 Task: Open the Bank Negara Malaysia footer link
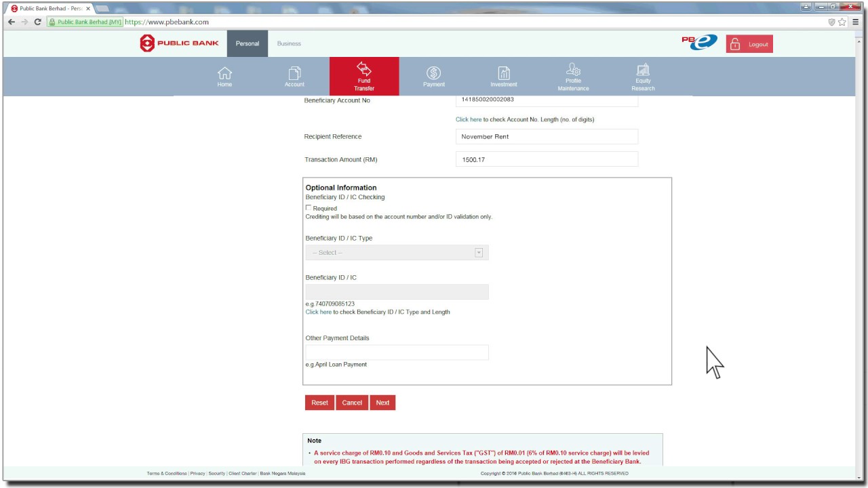coord(283,474)
